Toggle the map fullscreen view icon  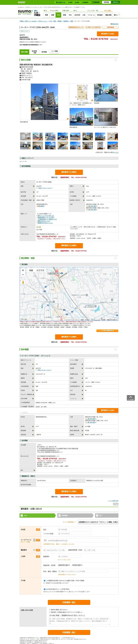point(115,270)
